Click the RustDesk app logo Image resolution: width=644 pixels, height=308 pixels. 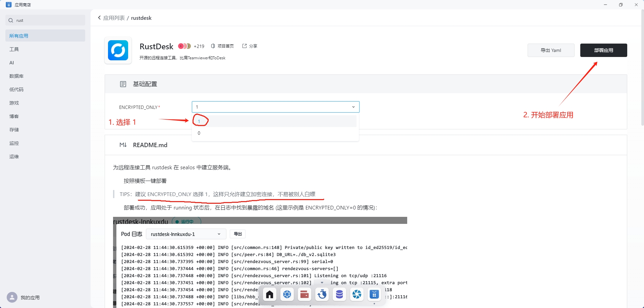pyautogui.click(x=118, y=50)
